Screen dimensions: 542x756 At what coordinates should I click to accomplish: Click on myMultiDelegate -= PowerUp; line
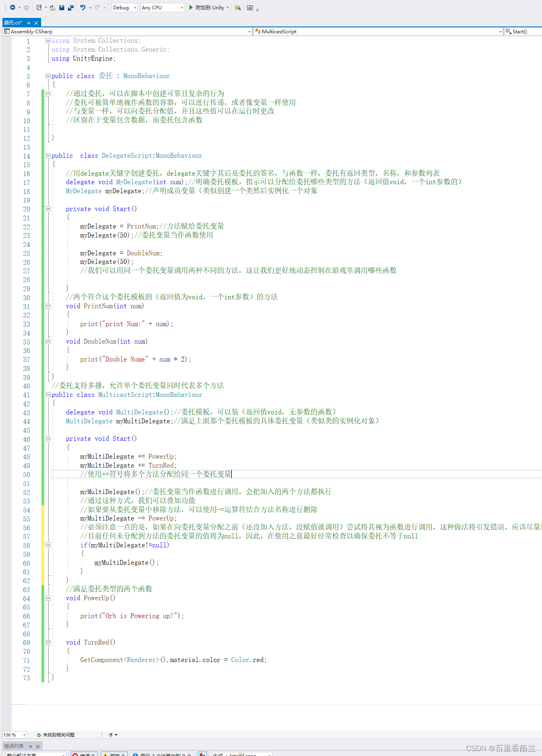pos(128,519)
